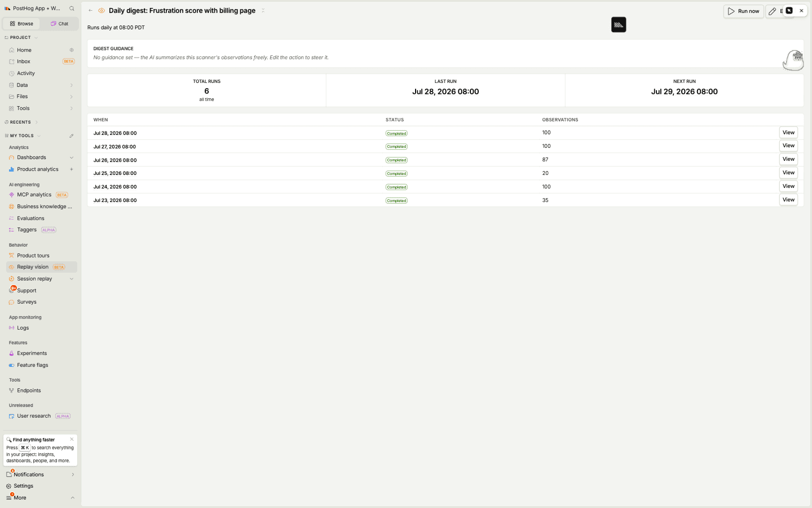Click the Logs icon under App monitoring

pos(11,328)
